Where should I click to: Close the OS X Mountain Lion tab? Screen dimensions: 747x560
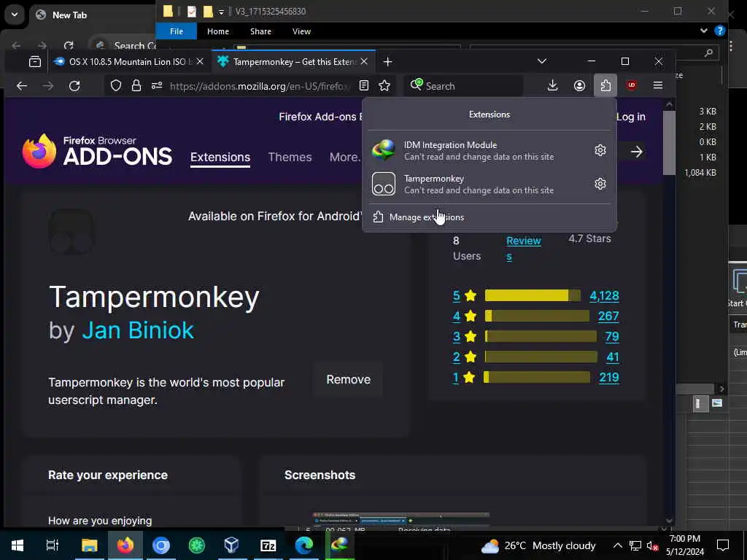point(200,62)
